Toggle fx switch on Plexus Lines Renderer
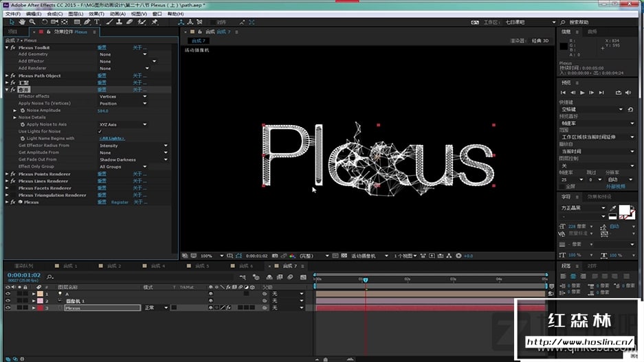 (13, 181)
